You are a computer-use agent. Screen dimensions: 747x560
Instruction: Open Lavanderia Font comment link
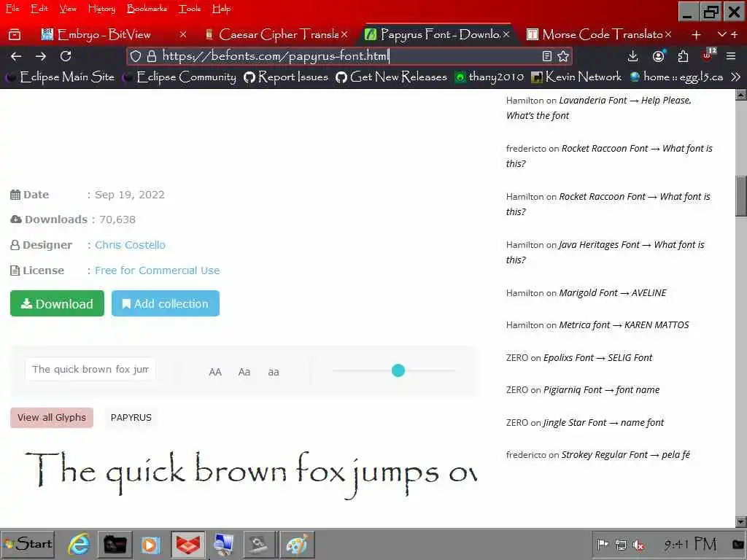[x=598, y=108]
